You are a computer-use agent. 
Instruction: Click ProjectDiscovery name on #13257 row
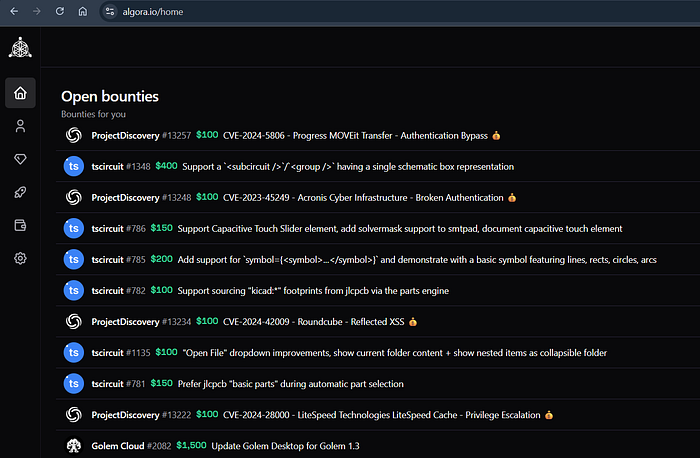[125, 135]
